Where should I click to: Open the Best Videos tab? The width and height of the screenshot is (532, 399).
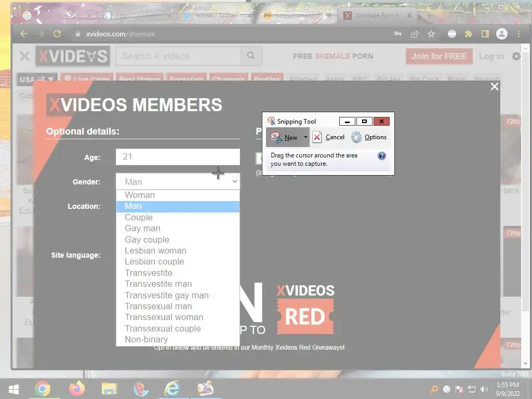click(139, 79)
